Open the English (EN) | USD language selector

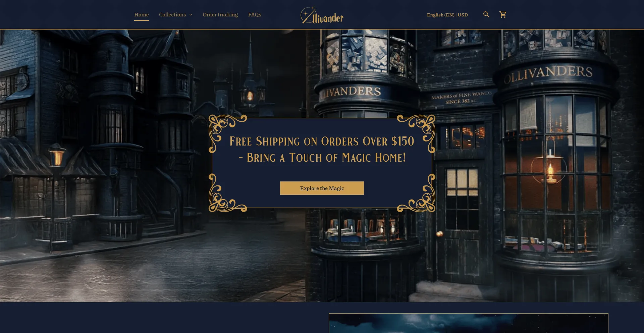coord(447,15)
